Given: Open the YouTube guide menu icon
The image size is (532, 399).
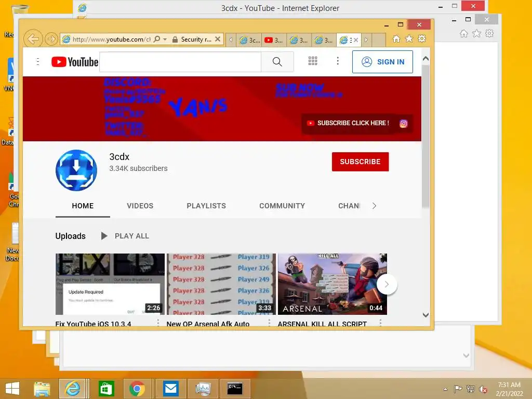Looking at the screenshot, I should point(37,61).
